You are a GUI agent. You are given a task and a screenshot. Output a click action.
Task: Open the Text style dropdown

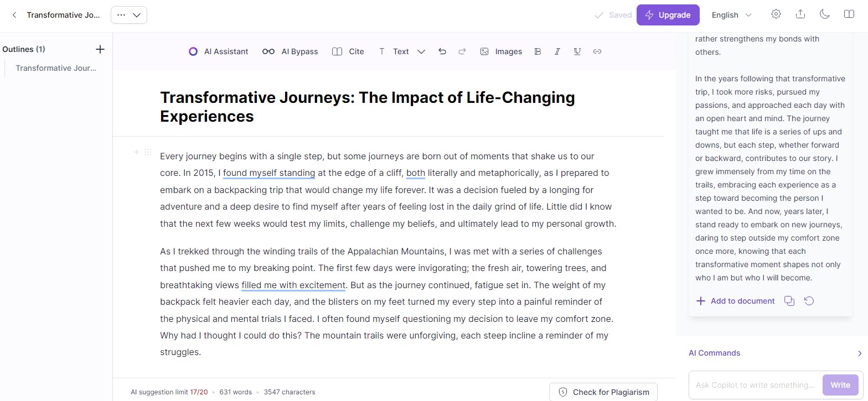tap(401, 51)
